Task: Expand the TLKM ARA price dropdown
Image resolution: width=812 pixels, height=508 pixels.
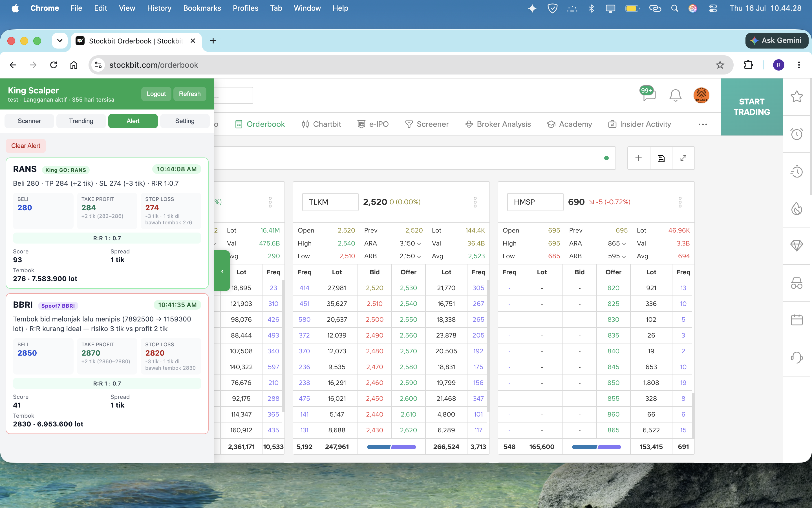Action: (419, 244)
